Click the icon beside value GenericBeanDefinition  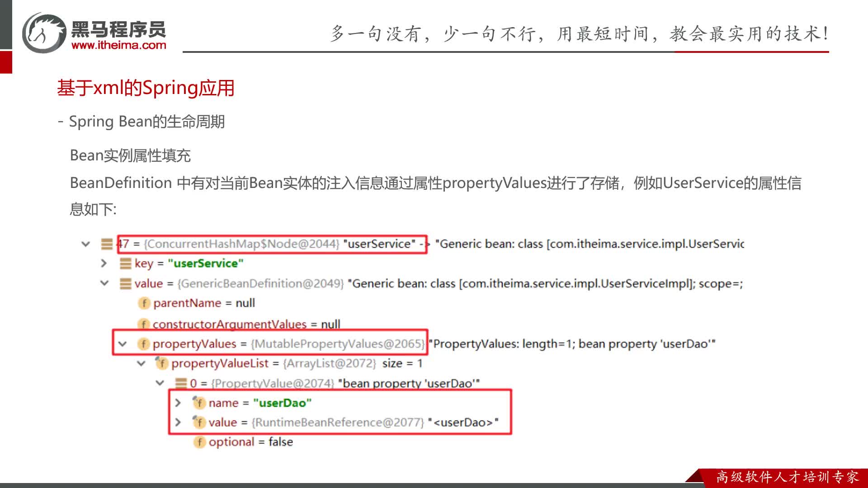click(125, 283)
